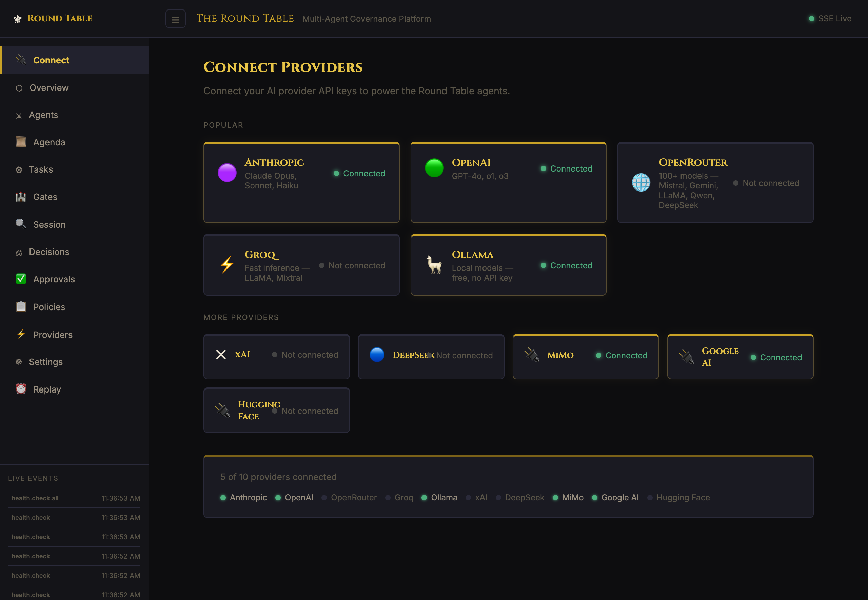Click the globe icon on OpenRouter card
868x600 pixels.
pos(641,183)
